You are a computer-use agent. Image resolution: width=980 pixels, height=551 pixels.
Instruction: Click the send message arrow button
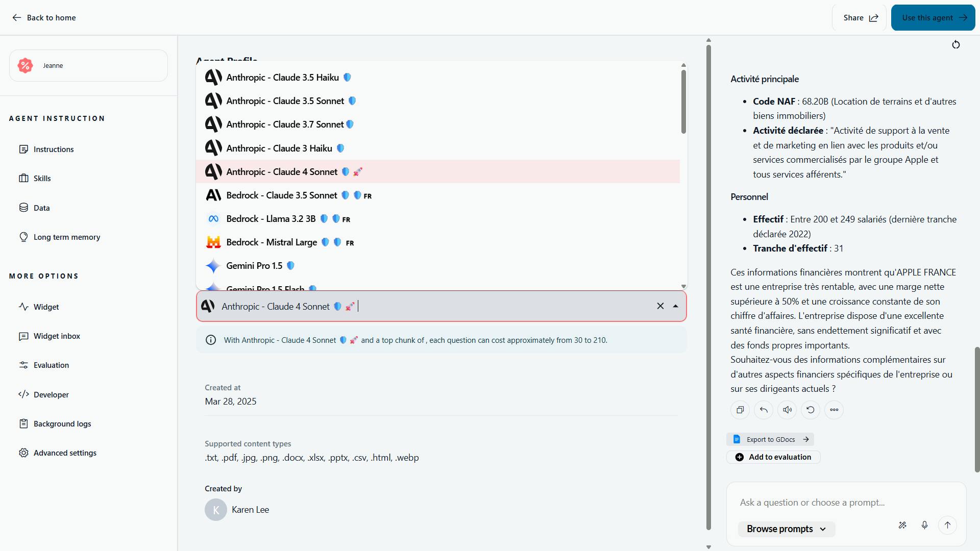tap(947, 525)
